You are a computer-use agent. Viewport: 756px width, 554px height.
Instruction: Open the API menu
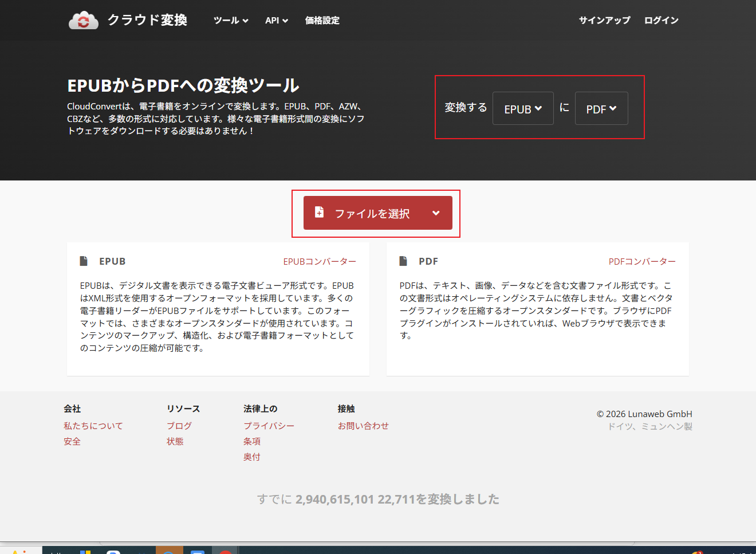[276, 20]
